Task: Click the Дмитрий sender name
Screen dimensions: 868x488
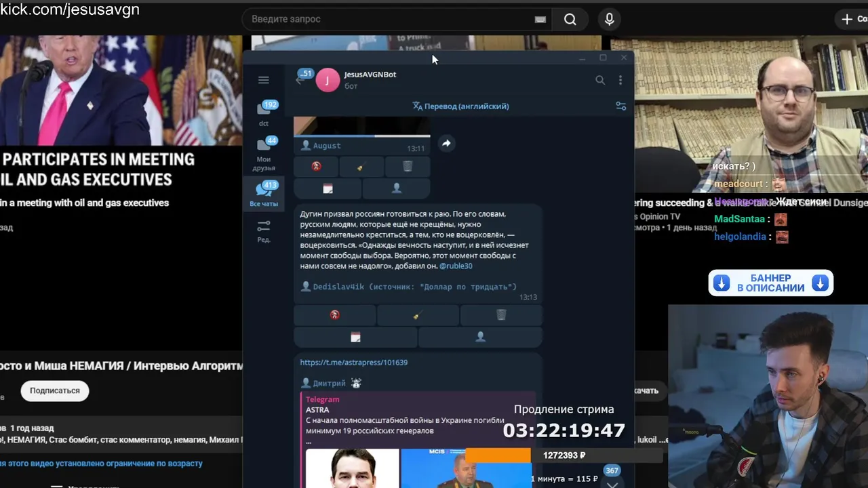Action: click(329, 383)
